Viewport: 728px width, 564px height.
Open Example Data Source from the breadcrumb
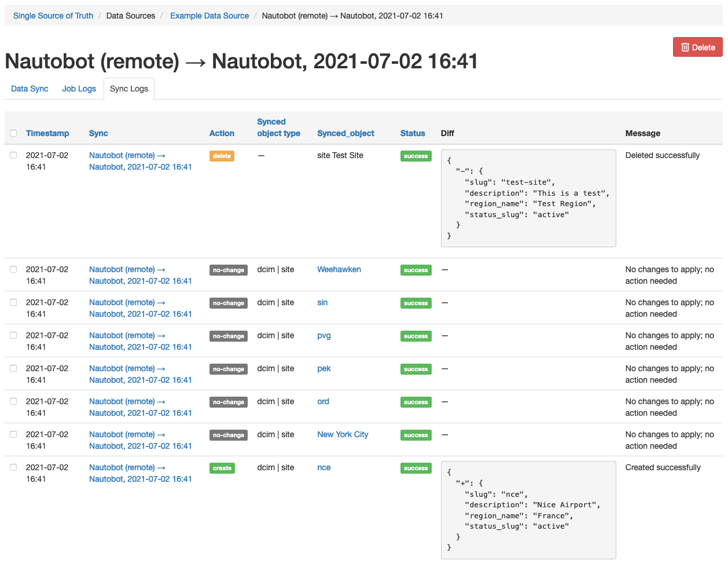click(x=209, y=16)
